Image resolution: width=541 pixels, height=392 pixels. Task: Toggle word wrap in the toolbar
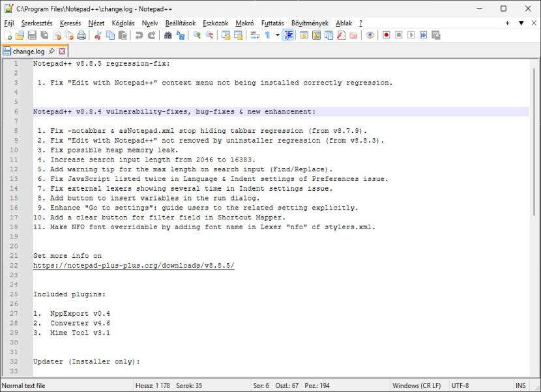coord(255,35)
